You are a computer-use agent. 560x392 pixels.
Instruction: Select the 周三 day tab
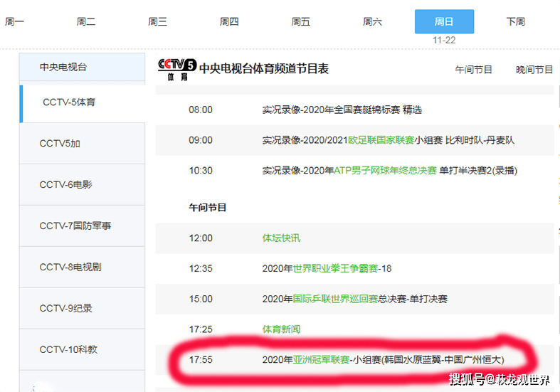[157, 22]
